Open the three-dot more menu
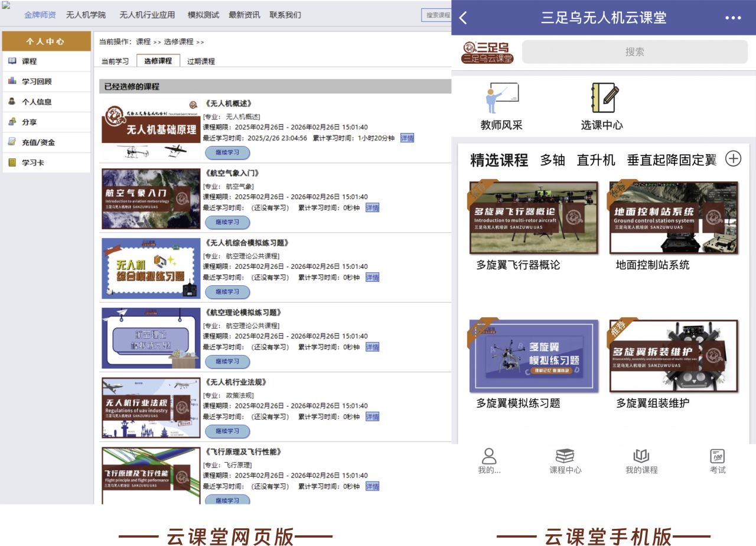 tap(732, 18)
